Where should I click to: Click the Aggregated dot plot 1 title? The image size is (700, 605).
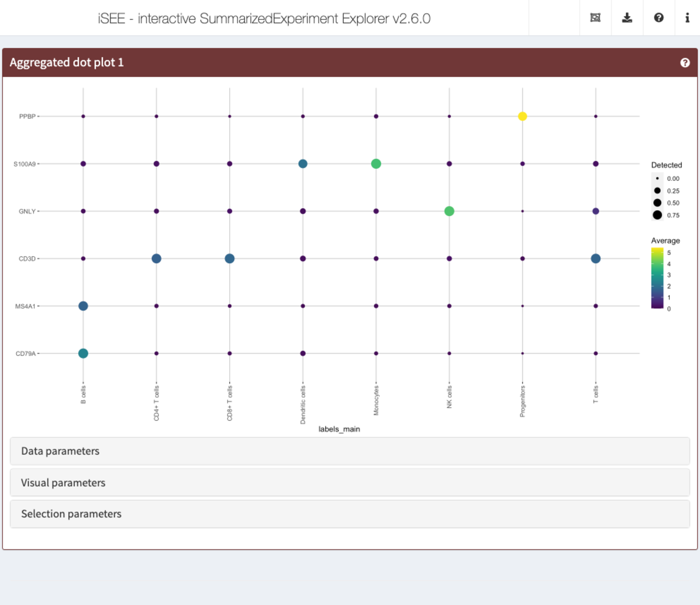67,62
